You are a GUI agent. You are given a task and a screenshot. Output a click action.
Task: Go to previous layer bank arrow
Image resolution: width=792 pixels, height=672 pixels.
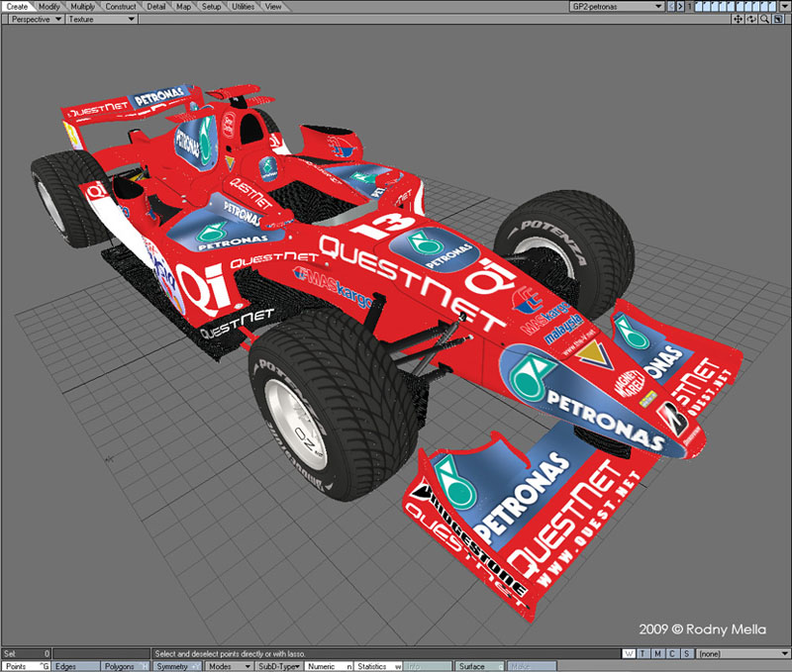(x=670, y=6)
